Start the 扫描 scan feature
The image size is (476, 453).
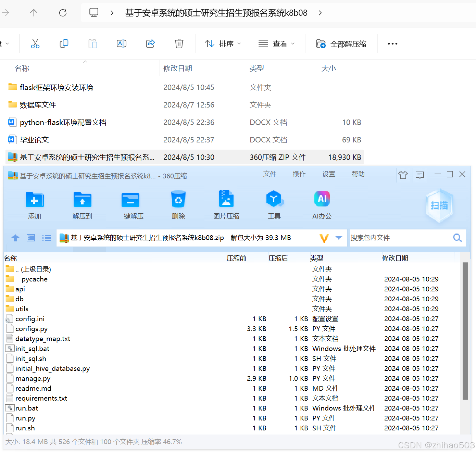click(439, 205)
